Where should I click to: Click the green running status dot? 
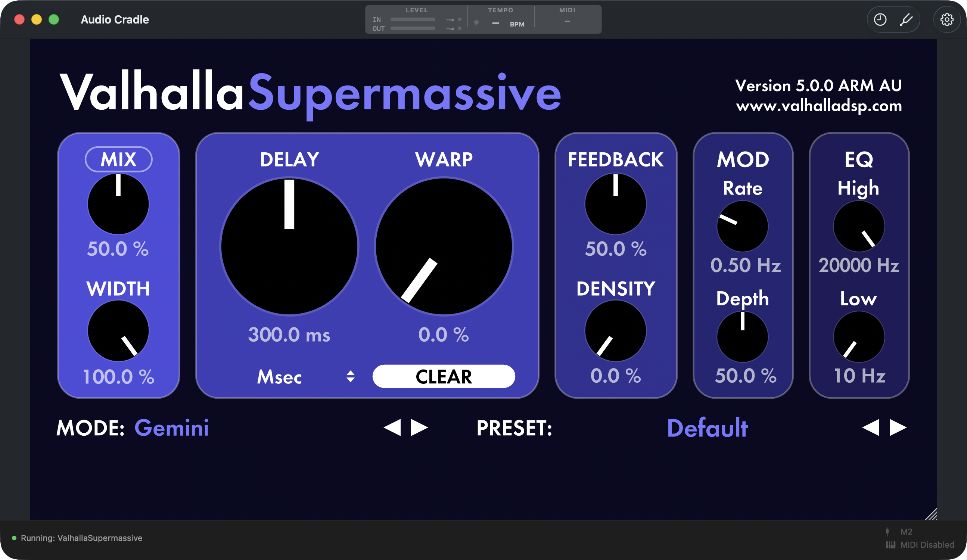pyautogui.click(x=14, y=538)
